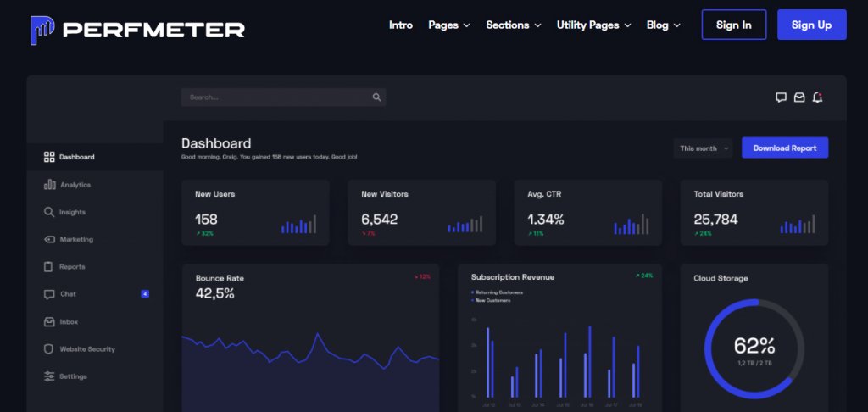Open notifications bell icon
This screenshot has width=868, height=412.
(817, 97)
